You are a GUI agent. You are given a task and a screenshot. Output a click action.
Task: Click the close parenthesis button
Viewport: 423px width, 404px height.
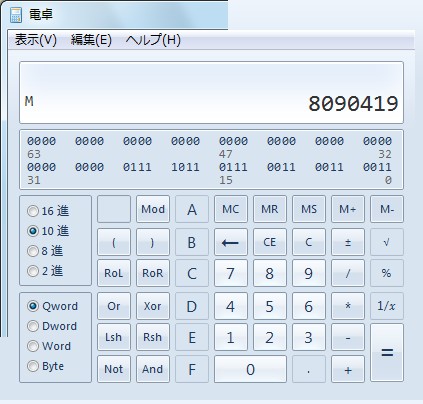pos(153,242)
